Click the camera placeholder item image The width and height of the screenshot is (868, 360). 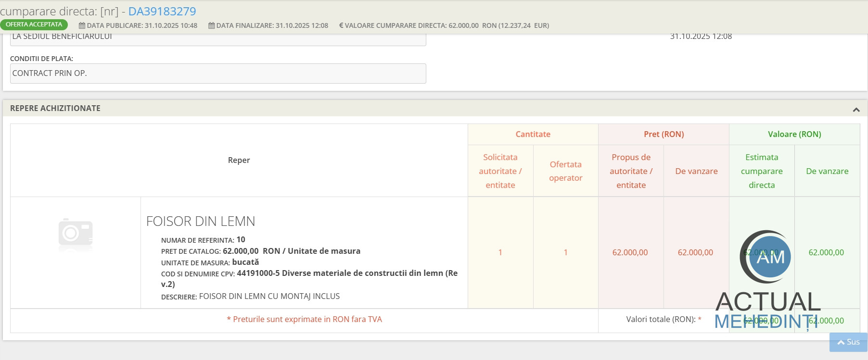click(x=76, y=234)
